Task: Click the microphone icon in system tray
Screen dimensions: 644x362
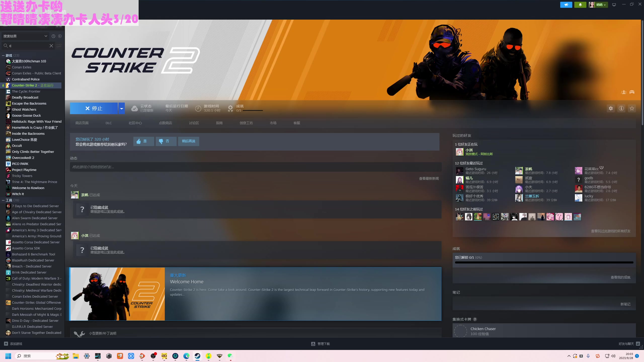Action: click(x=588, y=356)
